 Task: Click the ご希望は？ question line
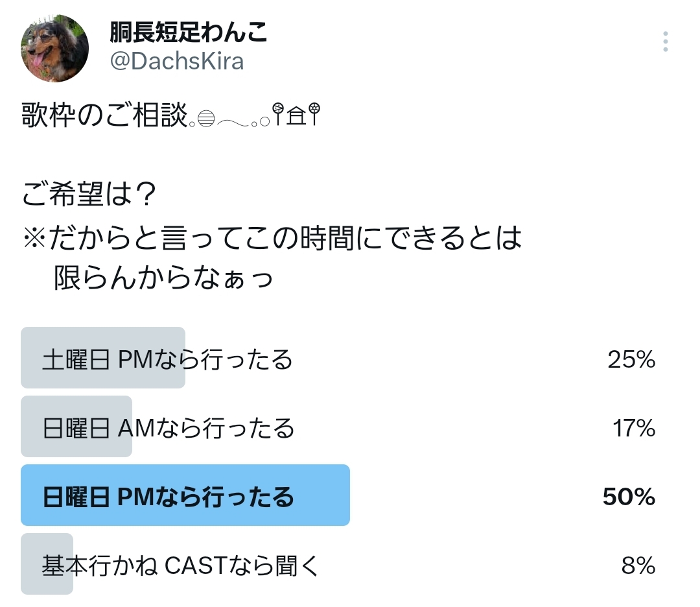88,195
